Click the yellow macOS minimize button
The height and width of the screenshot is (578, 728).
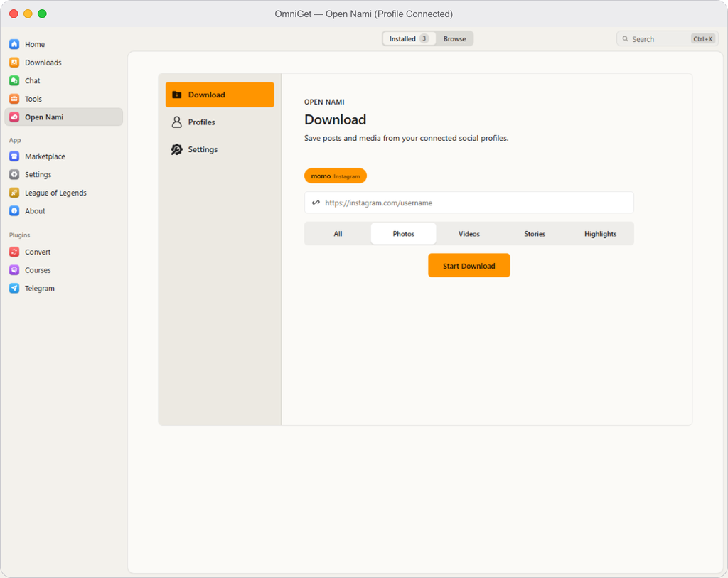[x=28, y=14]
